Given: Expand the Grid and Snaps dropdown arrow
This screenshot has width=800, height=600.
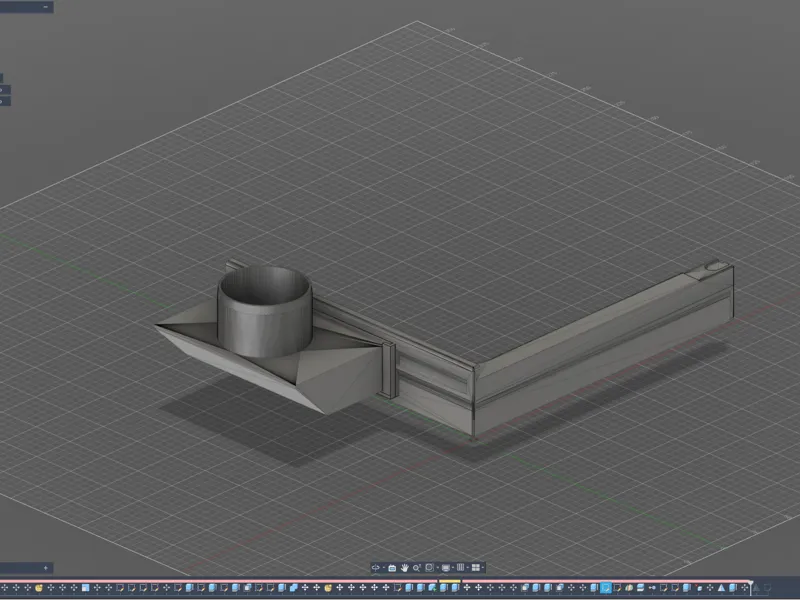Looking at the screenshot, I should pyautogui.click(x=467, y=567).
